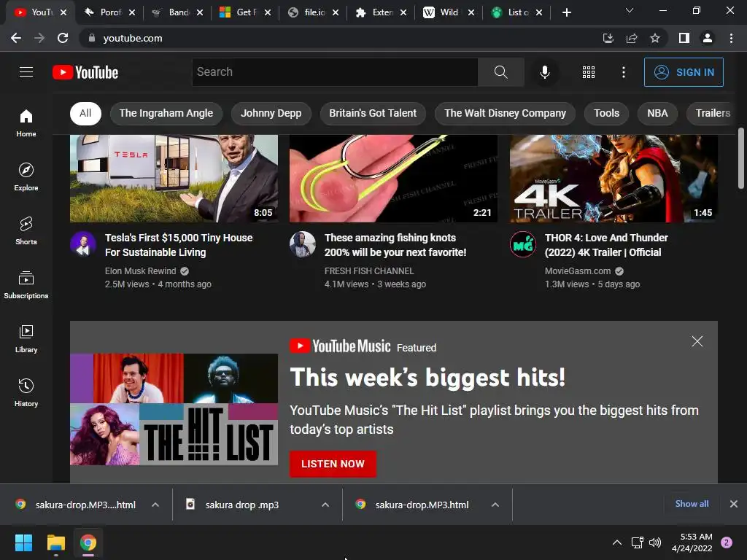This screenshot has width=747, height=560.
Task: Toggle the browser side panel
Action: 684,38
